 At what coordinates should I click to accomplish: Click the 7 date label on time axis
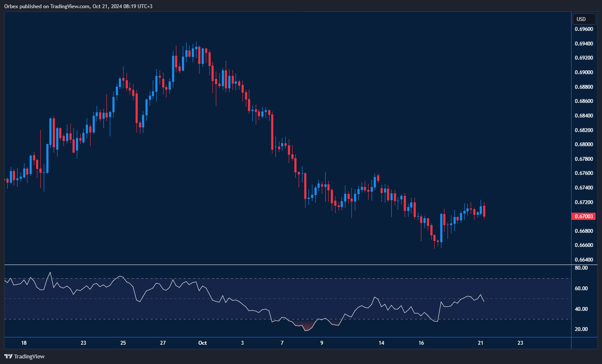tap(282, 343)
